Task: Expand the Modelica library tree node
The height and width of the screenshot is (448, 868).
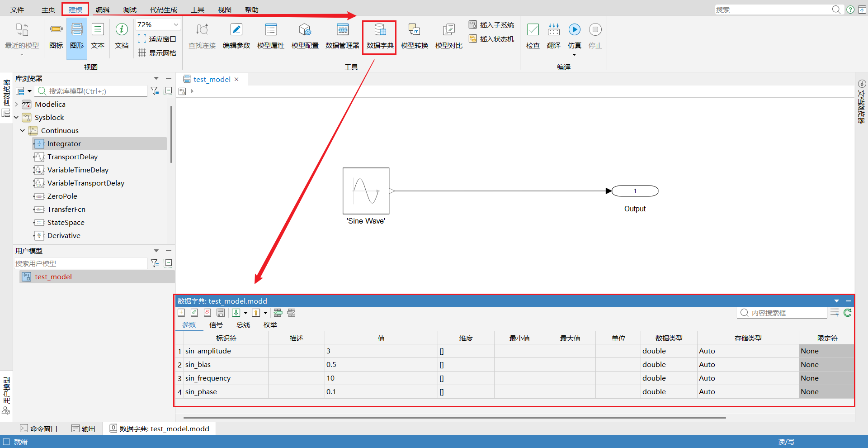Action: coord(16,105)
